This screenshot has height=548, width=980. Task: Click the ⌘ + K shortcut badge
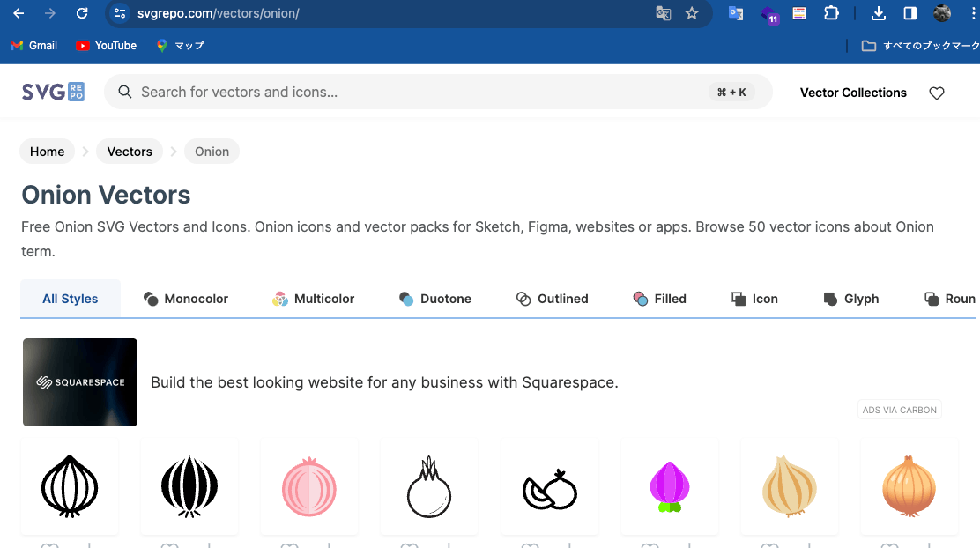[731, 92]
